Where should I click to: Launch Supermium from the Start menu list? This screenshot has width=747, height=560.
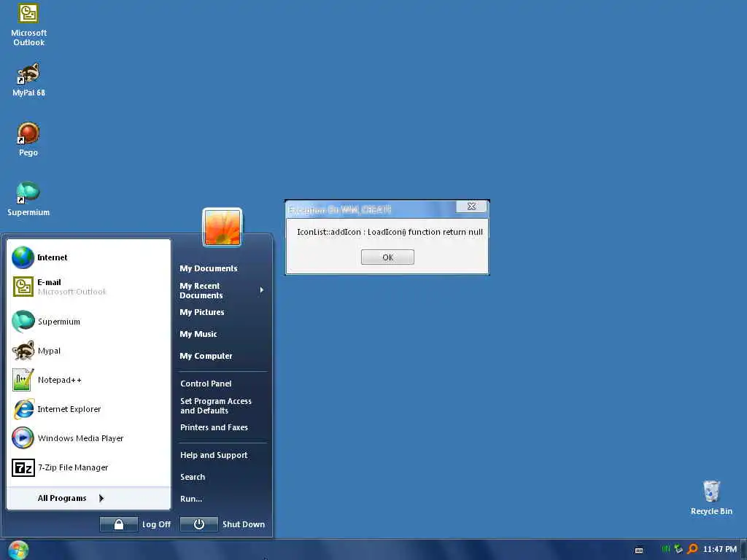(88, 322)
